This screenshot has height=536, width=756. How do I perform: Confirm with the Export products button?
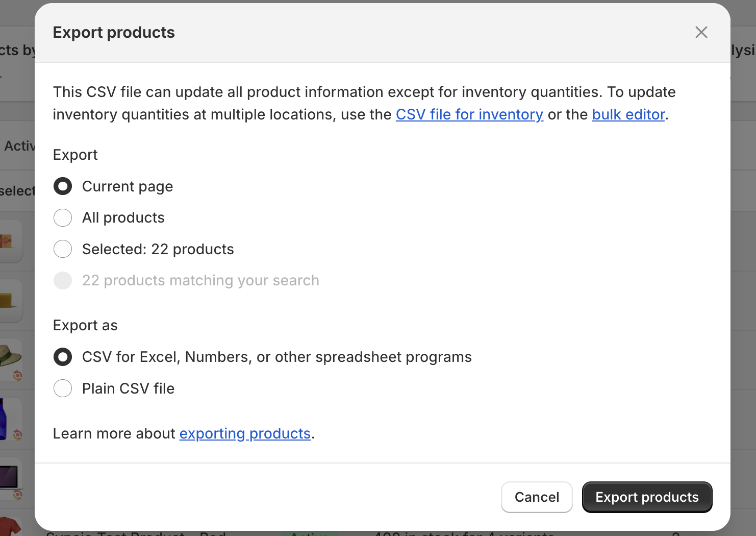[647, 497]
